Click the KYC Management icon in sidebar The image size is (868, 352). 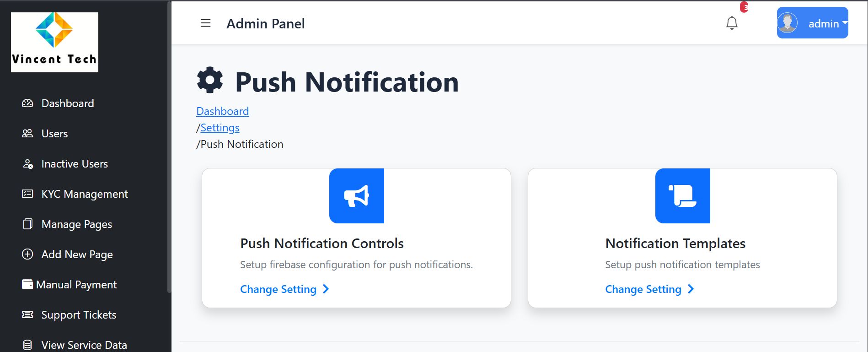click(27, 194)
